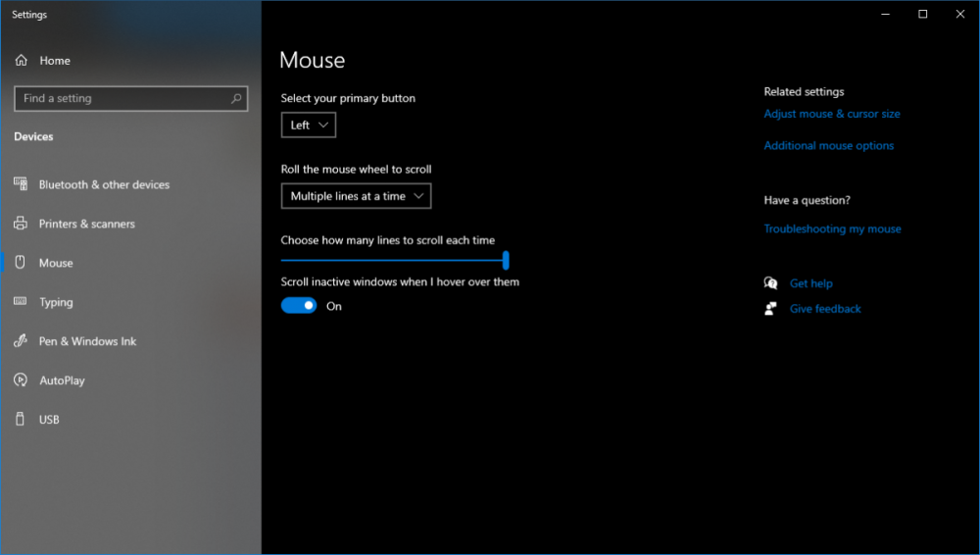Click the search magnifier icon
The width and height of the screenshot is (980, 555).
coord(236,98)
